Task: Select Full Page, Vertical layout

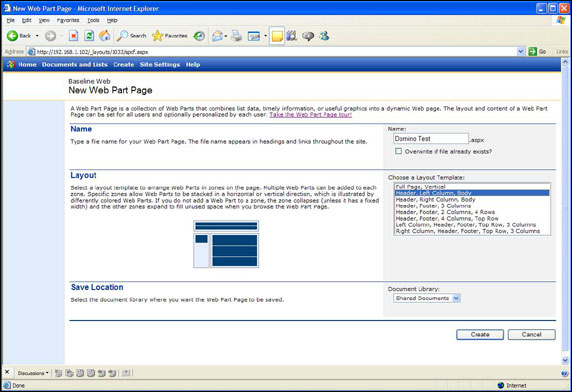Action: [x=472, y=187]
